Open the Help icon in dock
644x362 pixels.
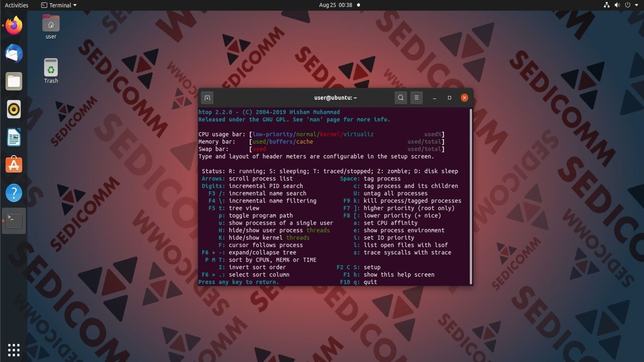14,193
